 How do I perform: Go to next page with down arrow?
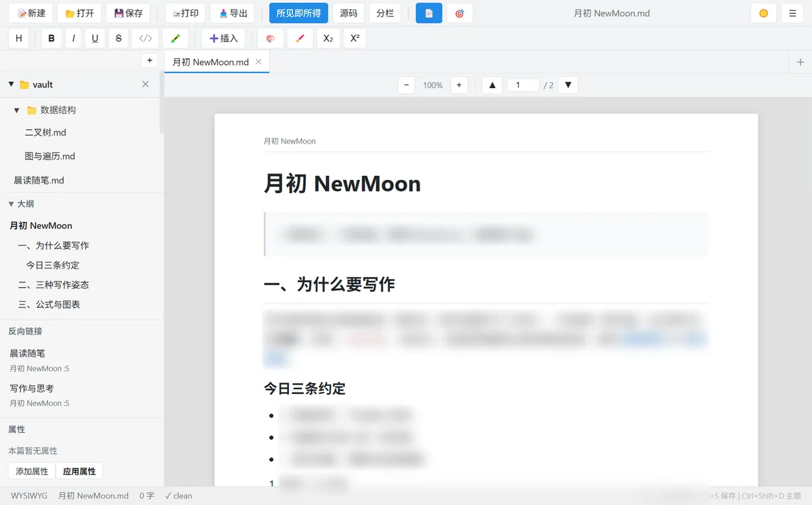tap(568, 85)
